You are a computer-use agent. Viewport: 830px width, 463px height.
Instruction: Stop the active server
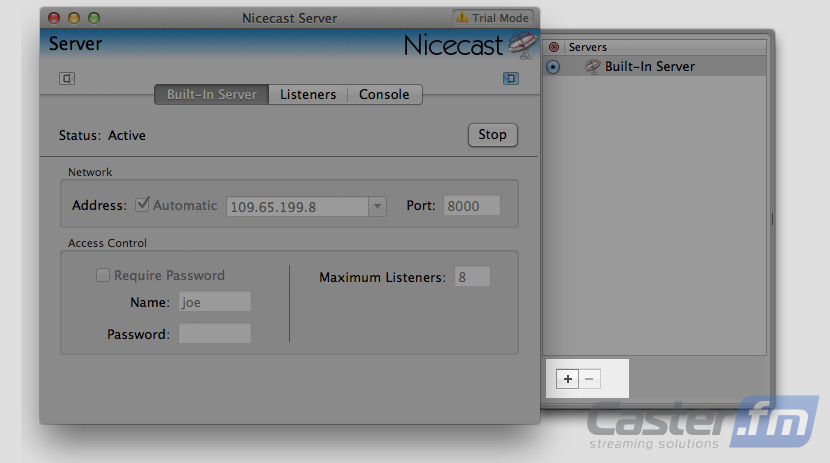[x=492, y=135]
